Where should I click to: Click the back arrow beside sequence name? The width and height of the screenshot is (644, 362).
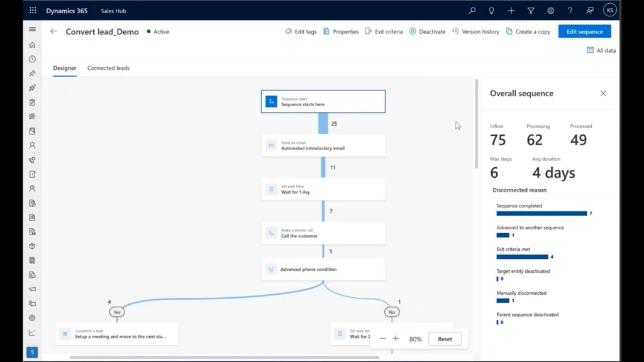[x=53, y=31]
